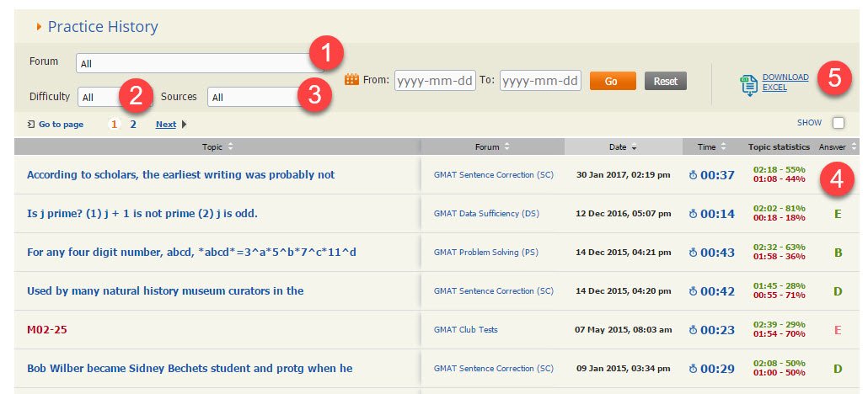Click the Next page arrow icon
868x394 pixels.
[x=185, y=125]
